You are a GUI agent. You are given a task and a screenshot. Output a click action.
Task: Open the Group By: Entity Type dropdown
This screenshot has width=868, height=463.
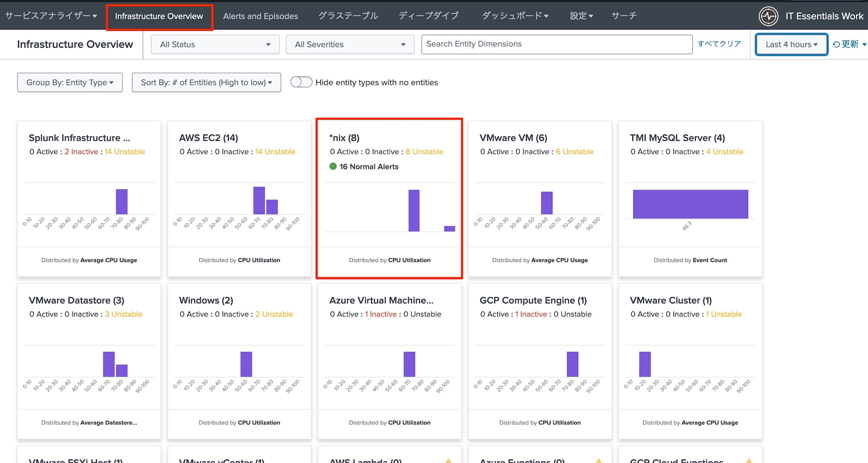pos(70,82)
